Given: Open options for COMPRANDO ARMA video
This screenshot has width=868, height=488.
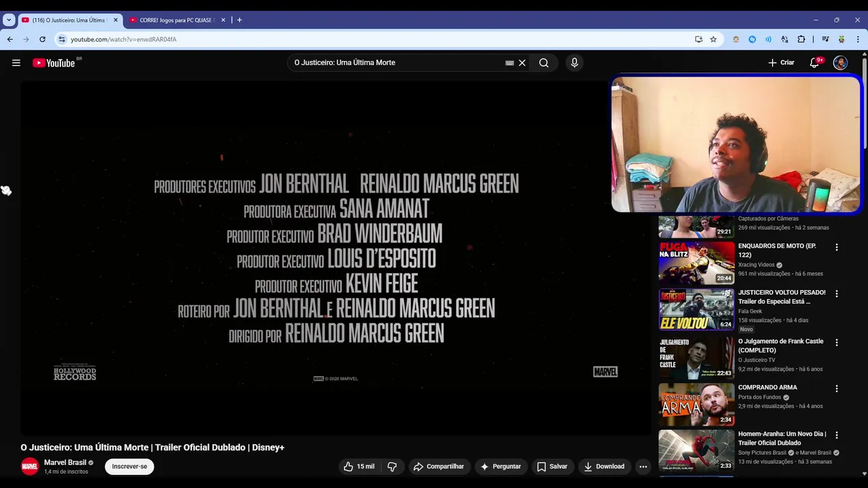Looking at the screenshot, I should [x=836, y=388].
